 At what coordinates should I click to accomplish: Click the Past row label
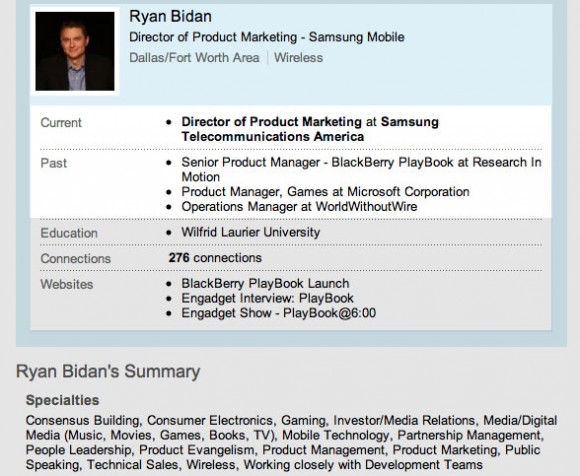[54, 163]
